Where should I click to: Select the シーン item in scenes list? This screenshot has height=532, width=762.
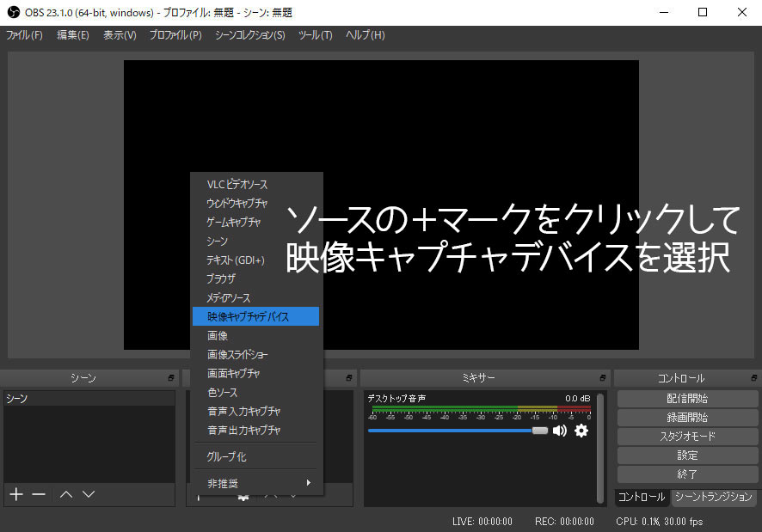(89, 399)
